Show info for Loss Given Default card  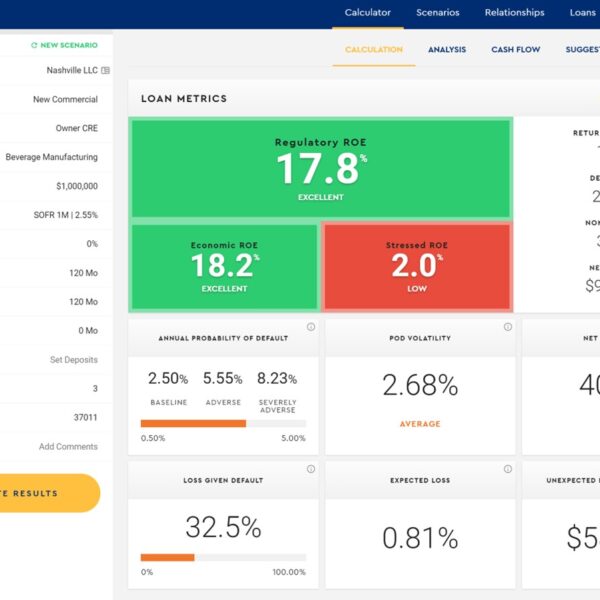point(310,469)
